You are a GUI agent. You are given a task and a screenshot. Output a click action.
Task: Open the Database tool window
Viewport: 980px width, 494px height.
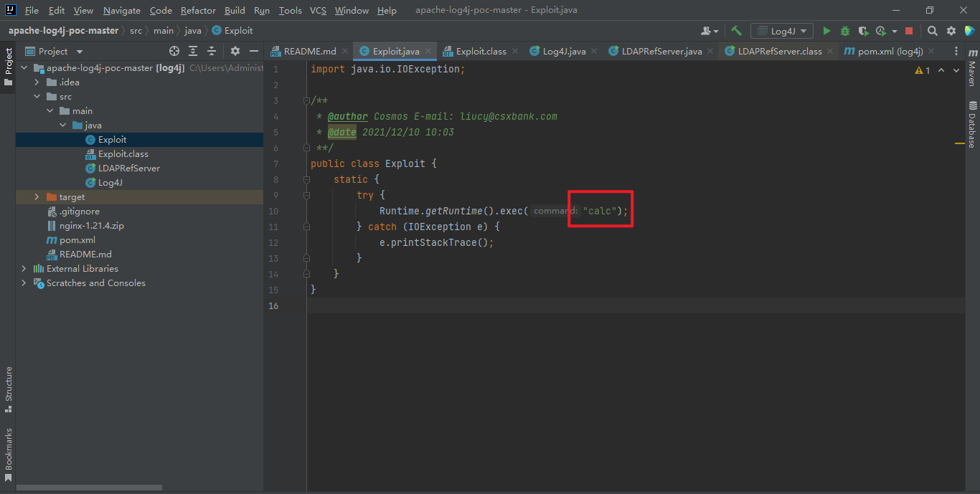click(x=972, y=124)
